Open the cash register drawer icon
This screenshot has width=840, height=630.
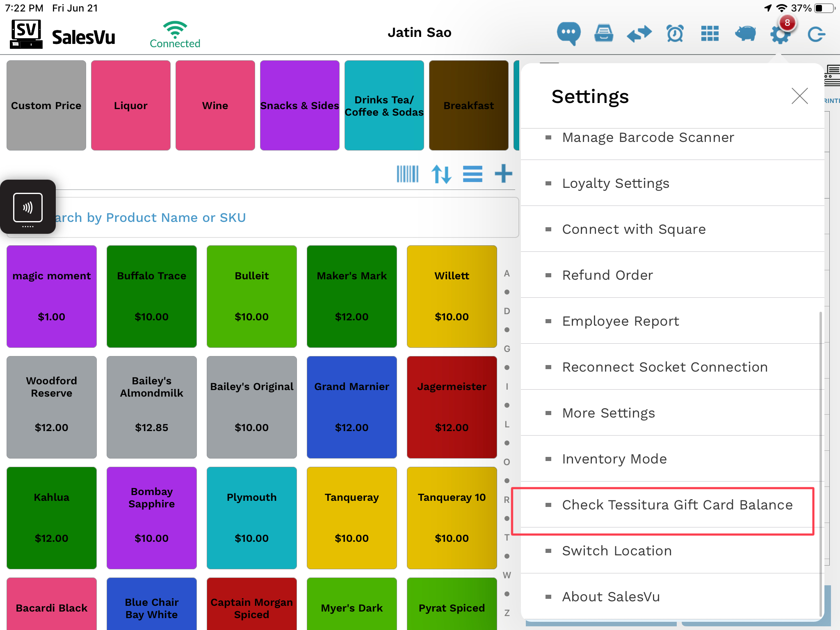click(x=604, y=33)
